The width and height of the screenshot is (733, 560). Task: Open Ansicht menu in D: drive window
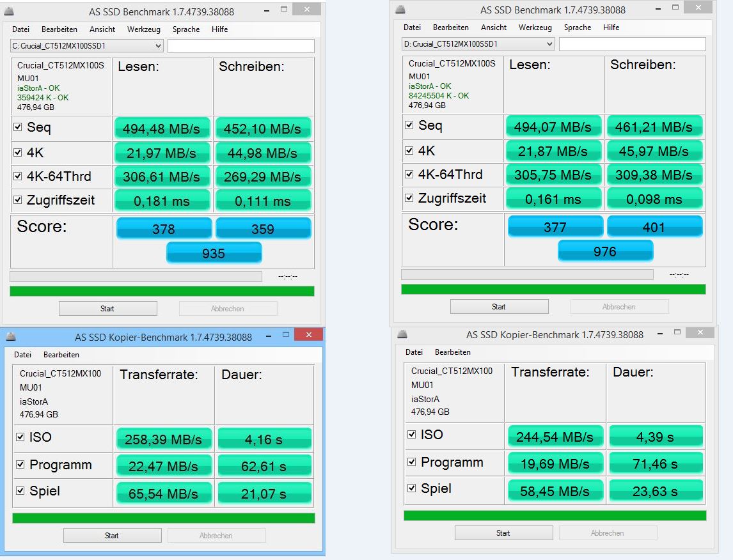494,27
